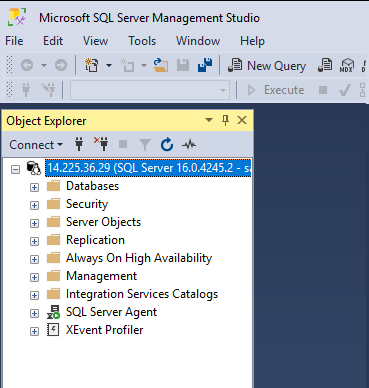Screen dimensions: 369x388
Task: Select the Databases tree item
Action: pos(92,186)
